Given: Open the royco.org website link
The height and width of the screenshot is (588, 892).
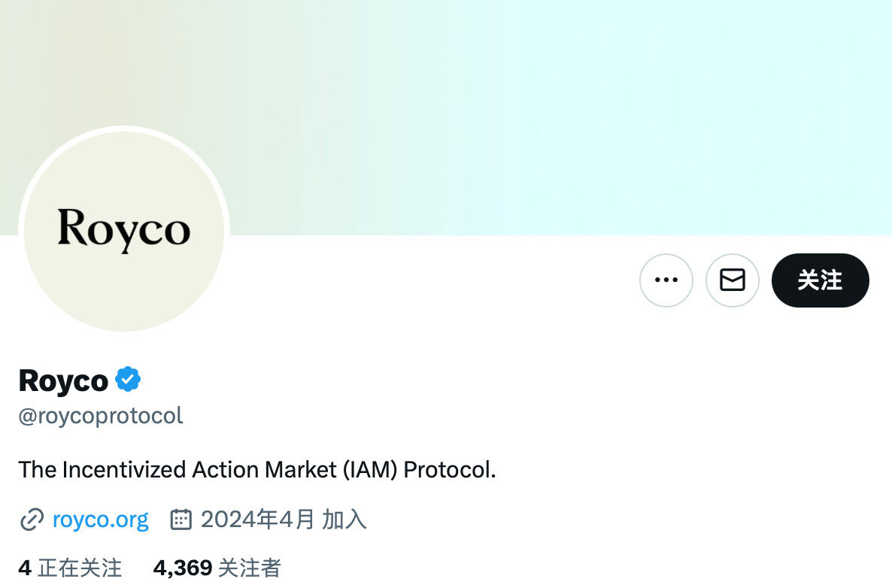Looking at the screenshot, I should coord(101,520).
